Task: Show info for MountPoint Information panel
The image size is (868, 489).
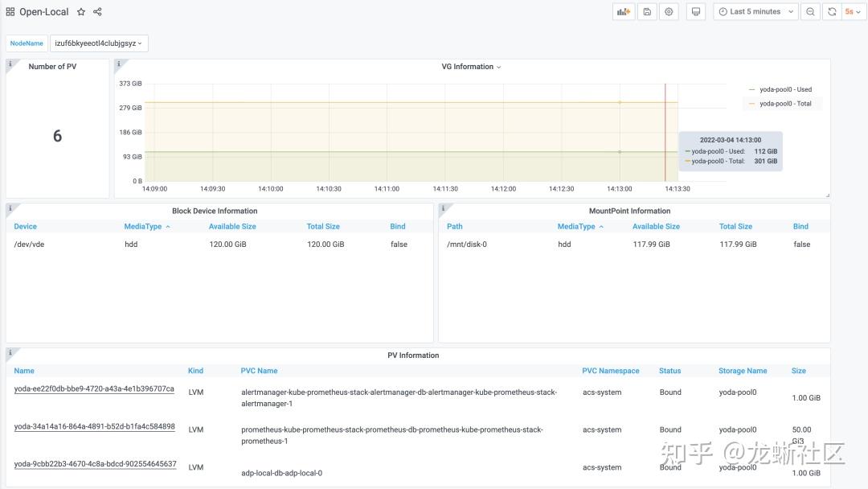Action: pyautogui.click(x=443, y=208)
